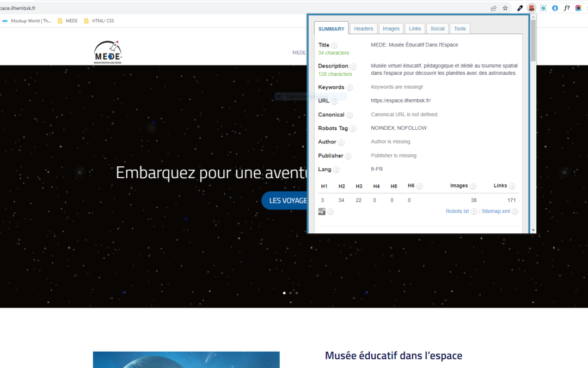Select the second carousel slide dot

[290, 293]
